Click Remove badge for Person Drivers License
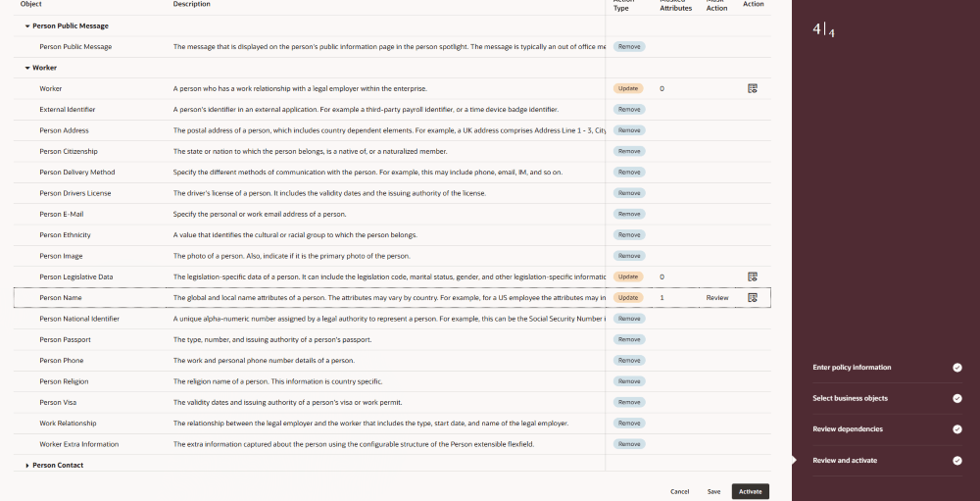The image size is (980, 501). (629, 193)
